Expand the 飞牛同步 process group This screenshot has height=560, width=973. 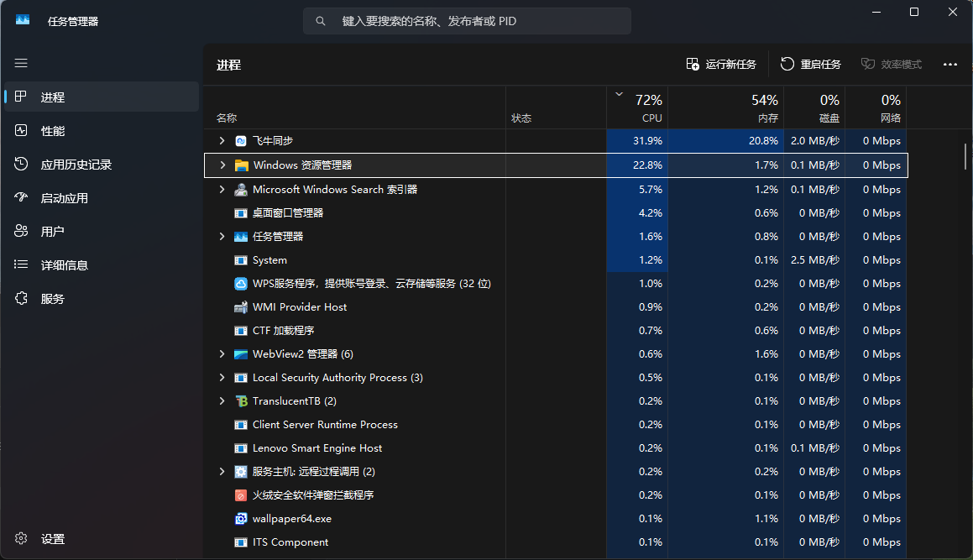(222, 141)
